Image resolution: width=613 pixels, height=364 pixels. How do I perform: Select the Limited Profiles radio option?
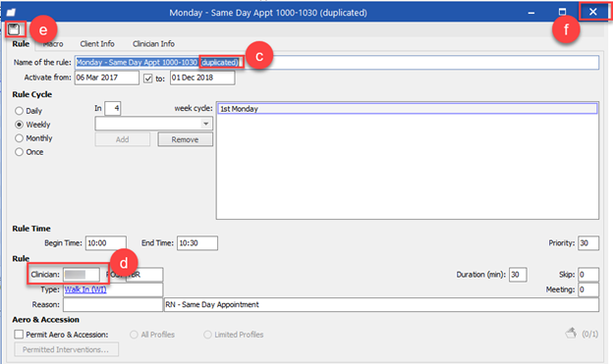(207, 335)
